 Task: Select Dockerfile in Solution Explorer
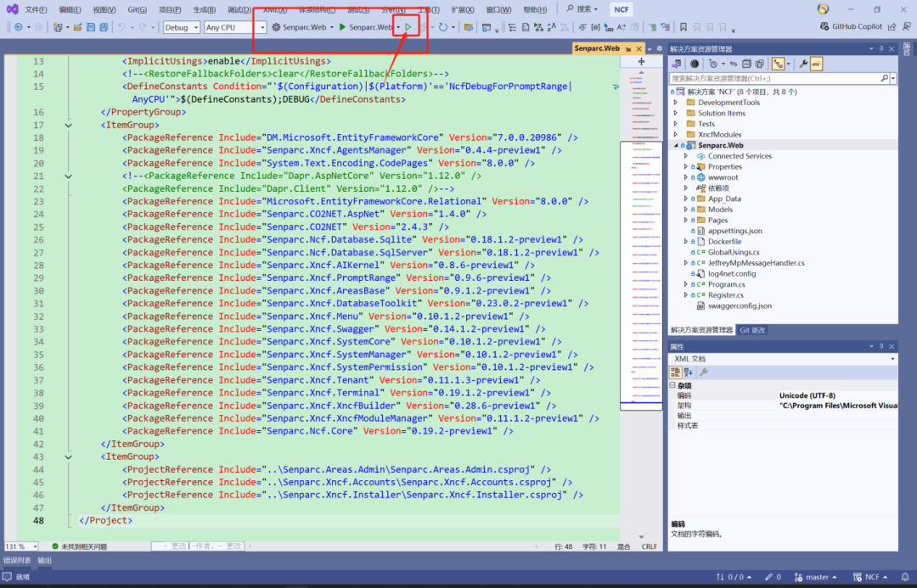point(724,242)
